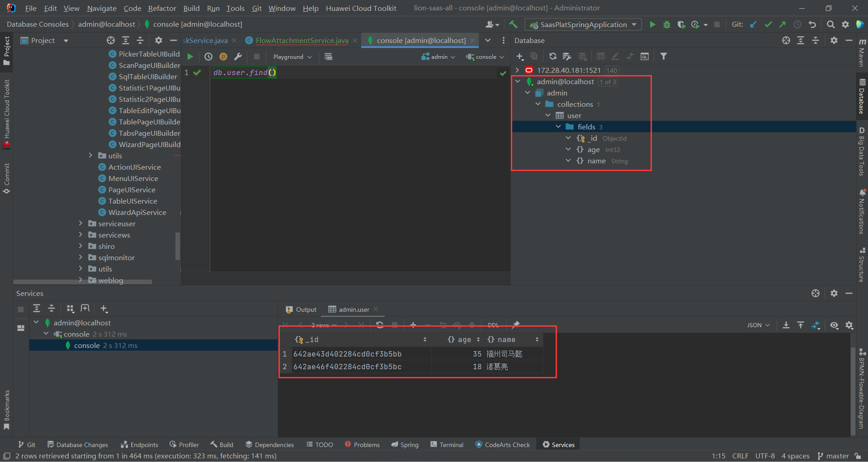The height and width of the screenshot is (462, 868).
Task: Open the query console icon in Database toolbar
Action: (645, 56)
